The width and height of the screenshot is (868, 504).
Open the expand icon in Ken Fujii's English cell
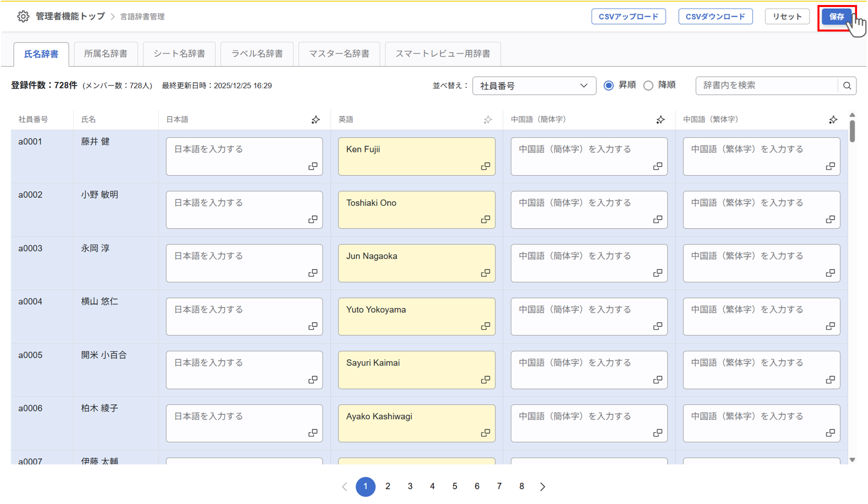pyautogui.click(x=485, y=165)
